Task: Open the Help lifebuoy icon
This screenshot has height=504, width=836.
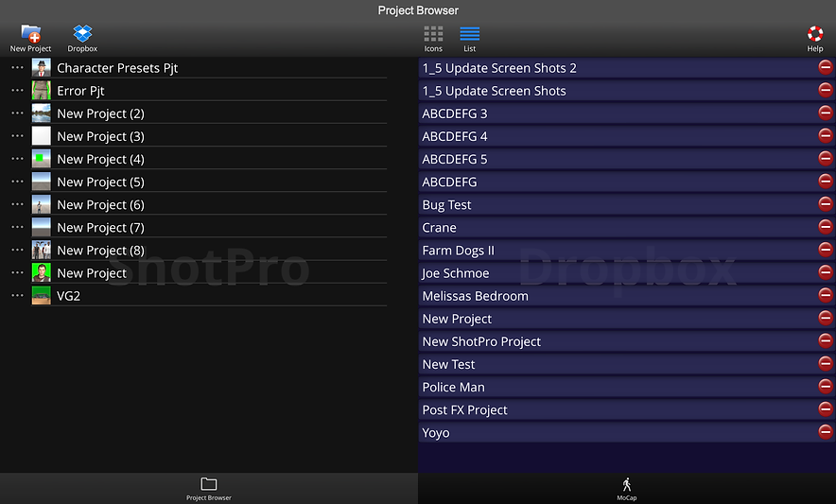Action: [814, 39]
